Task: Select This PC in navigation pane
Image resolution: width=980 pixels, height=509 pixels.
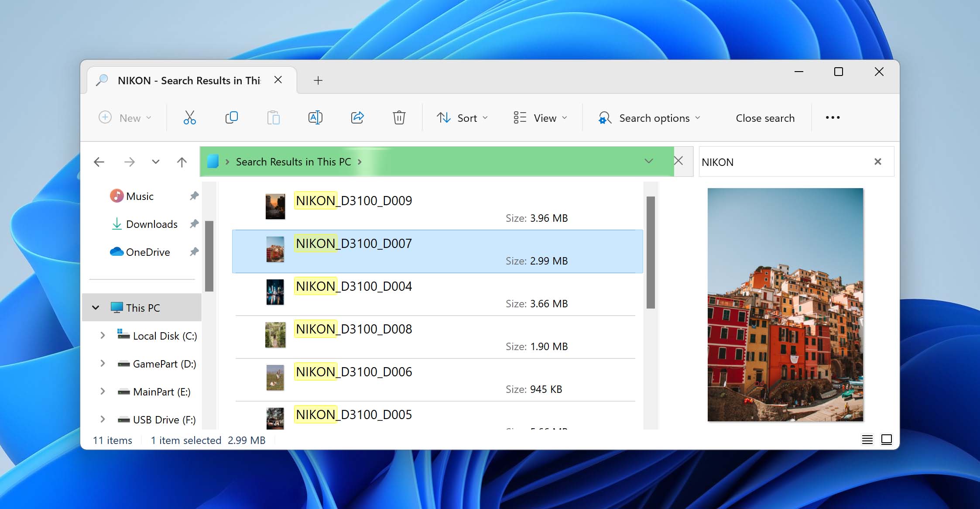Action: tap(142, 308)
